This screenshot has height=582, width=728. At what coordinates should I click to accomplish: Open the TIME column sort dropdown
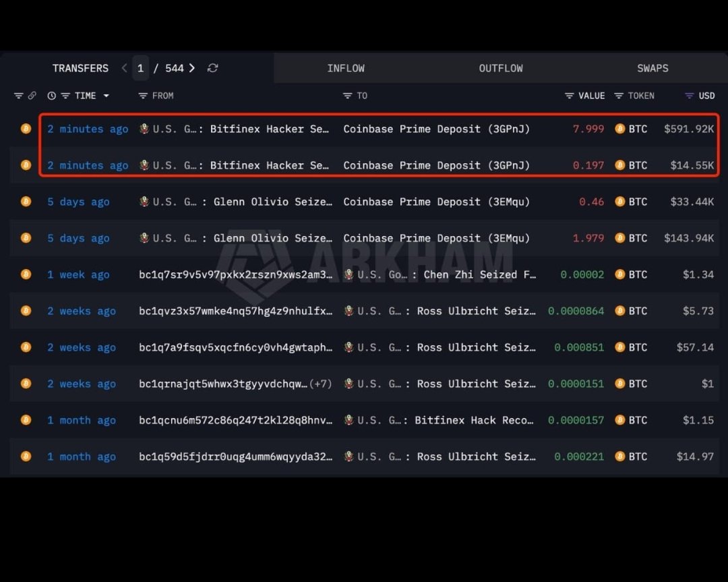click(x=106, y=95)
